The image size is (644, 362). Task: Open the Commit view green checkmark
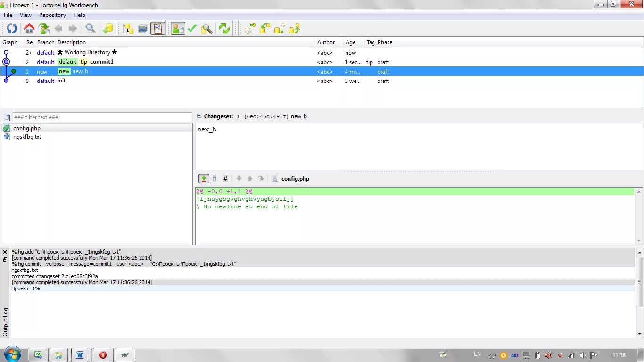pos(192,29)
